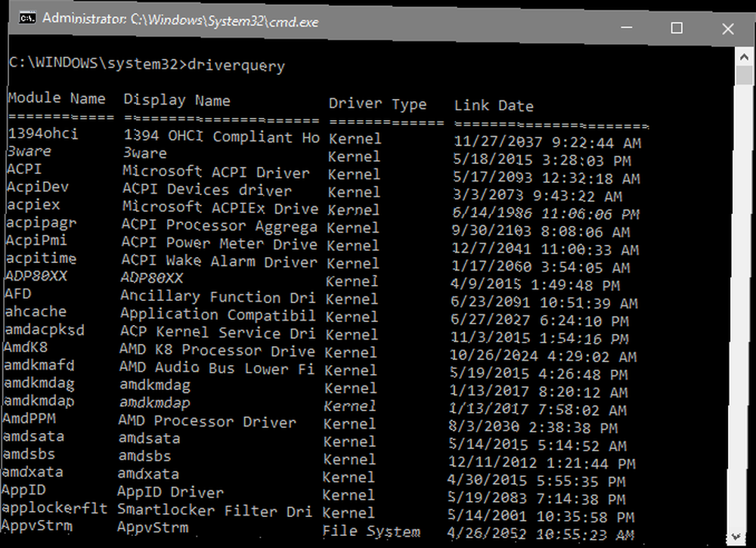Click the 'amdkmdap' module name
The height and width of the screenshot is (548, 756).
click(x=39, y=401)
